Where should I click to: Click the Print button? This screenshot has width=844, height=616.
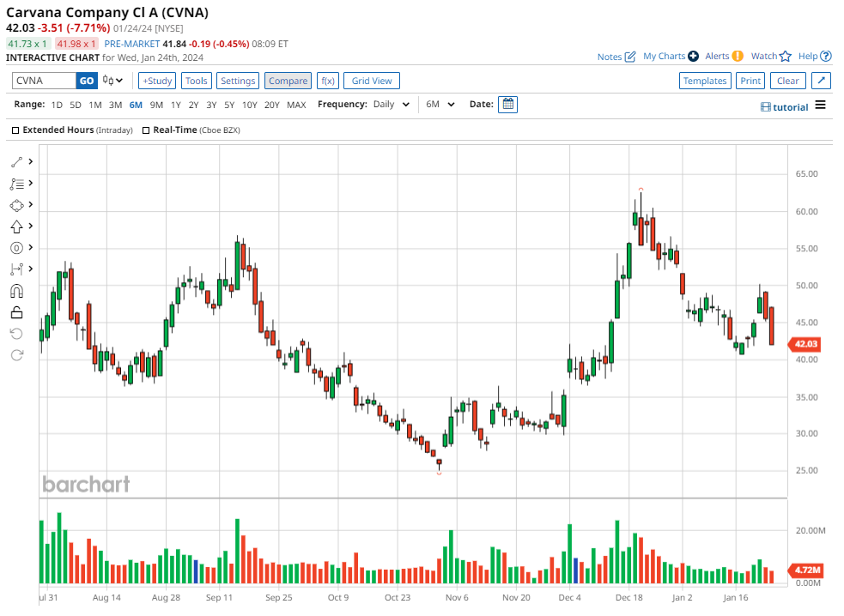click(750, 81)
